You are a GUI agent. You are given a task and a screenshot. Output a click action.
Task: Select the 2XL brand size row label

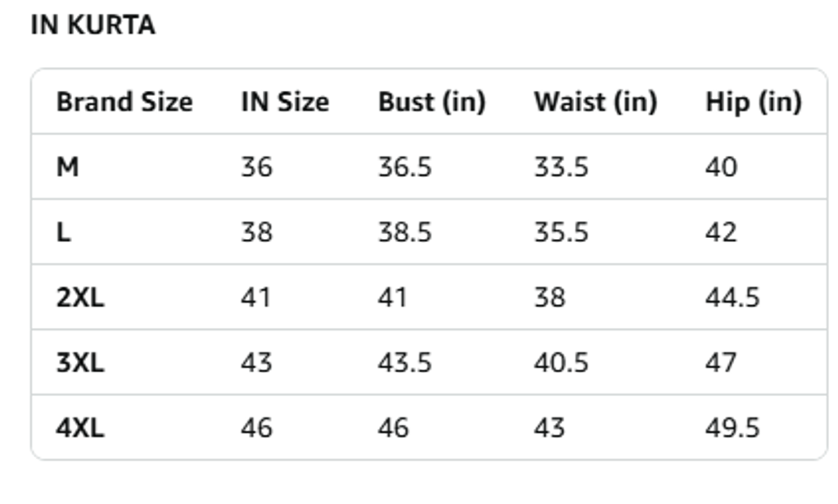(x=80, y=297)
